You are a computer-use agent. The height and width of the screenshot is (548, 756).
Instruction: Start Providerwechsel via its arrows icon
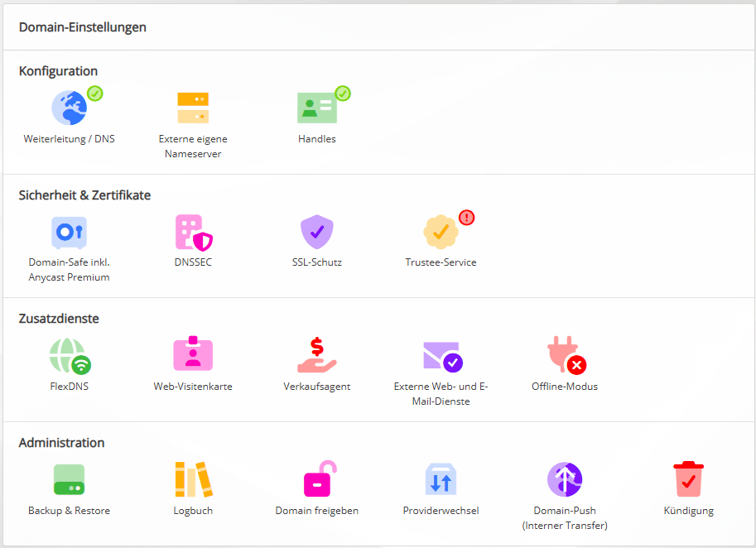tap(441, 479)
